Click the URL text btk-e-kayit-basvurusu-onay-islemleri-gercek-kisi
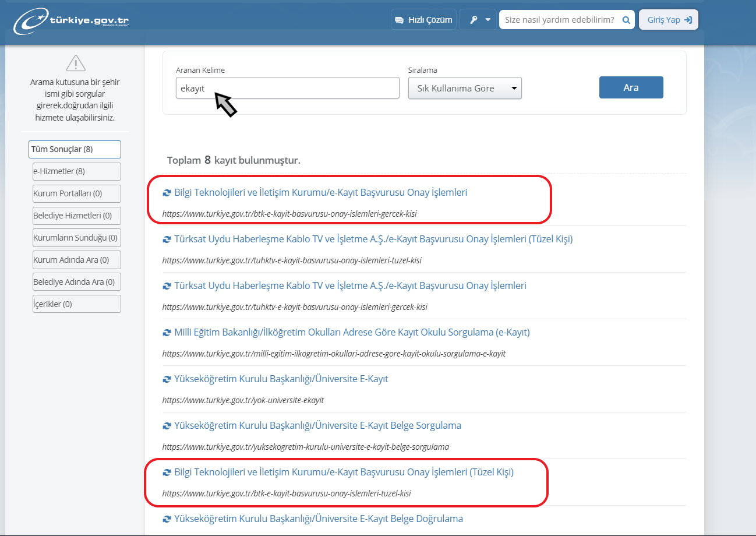The width and height of the screenshot is (756, 536). 289,214
